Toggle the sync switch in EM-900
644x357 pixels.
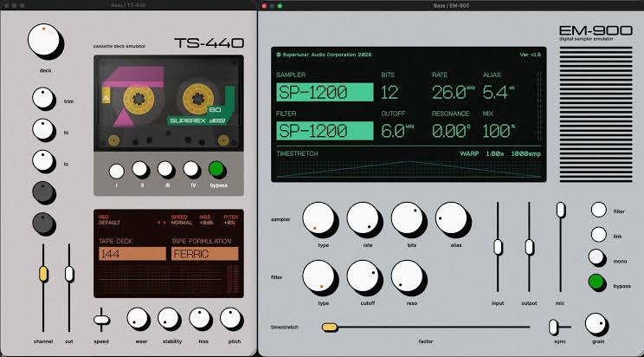pos(554,328)
